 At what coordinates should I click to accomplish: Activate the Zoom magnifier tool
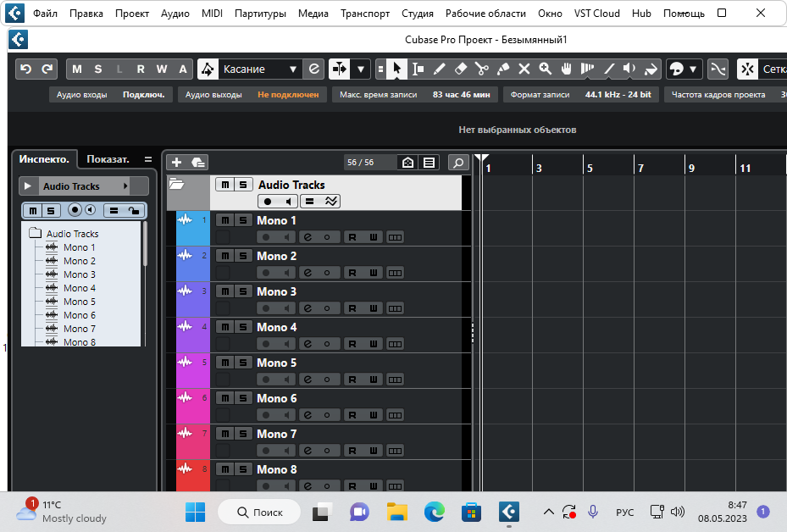[x=546, y=69]
